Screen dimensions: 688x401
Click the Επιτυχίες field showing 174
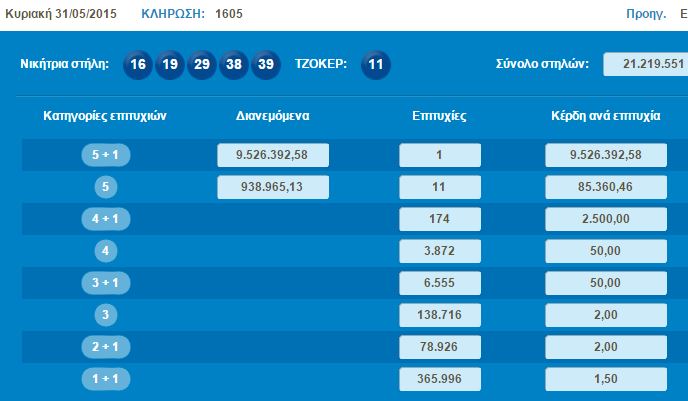pos(440,219)
